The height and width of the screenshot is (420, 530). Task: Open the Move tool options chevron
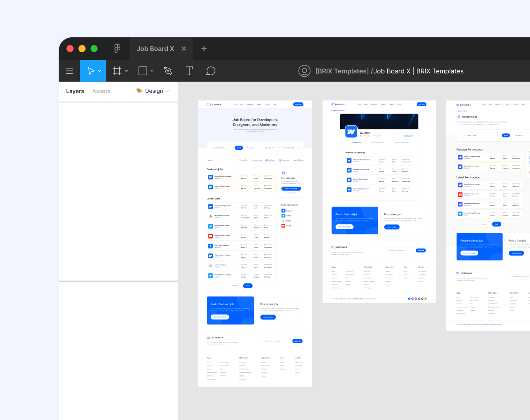pyautogui.click(x=99, y=71)
